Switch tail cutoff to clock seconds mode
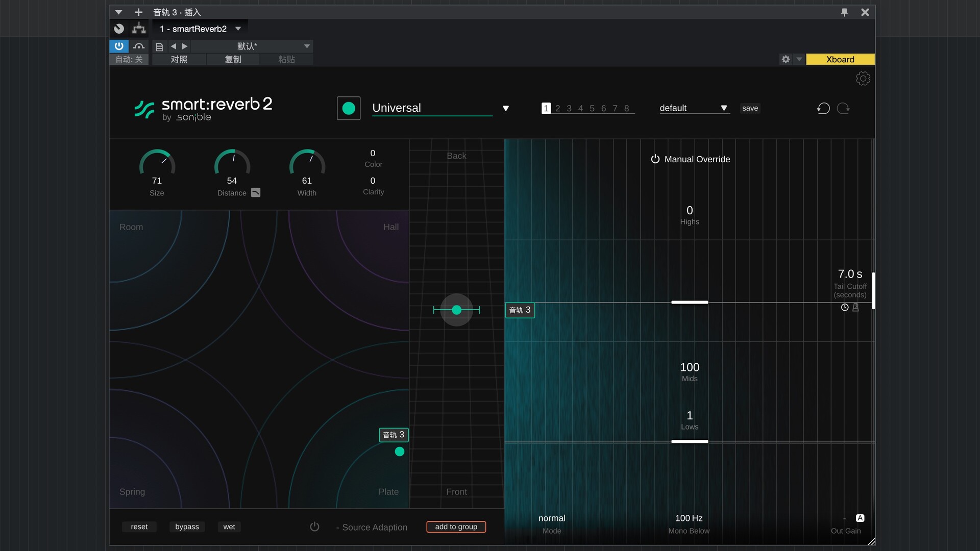 (x=845, y=307)
